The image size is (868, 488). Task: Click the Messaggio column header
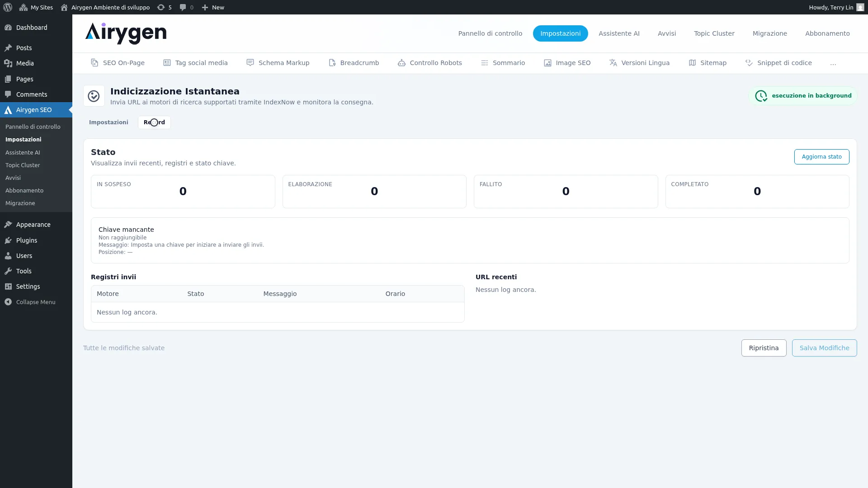280,294
